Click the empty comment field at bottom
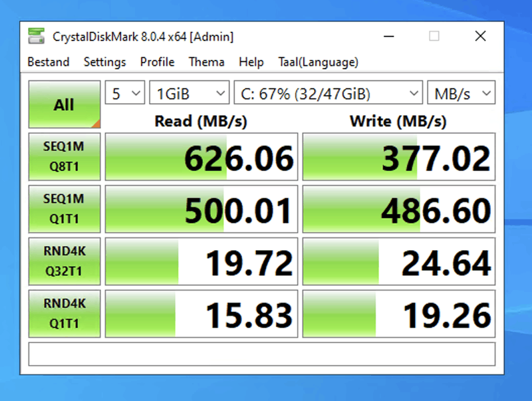Image resolution: width=532 pixels, height=401 pixels. coord(262,354)
